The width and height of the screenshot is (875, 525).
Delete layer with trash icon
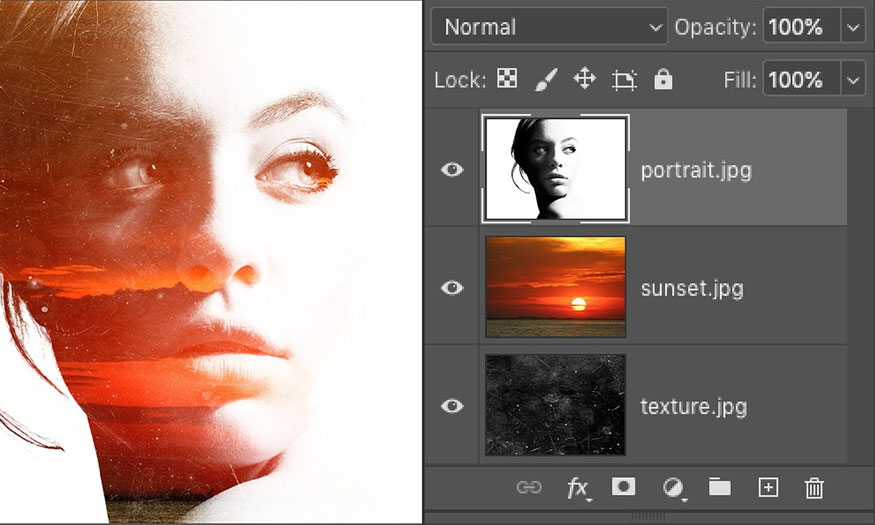tap(814, 488)
